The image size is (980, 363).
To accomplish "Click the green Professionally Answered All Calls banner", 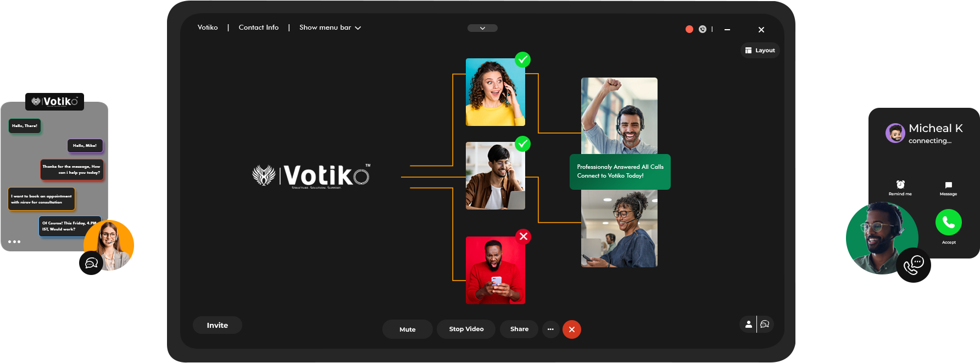I will click(x=620, y=172).
